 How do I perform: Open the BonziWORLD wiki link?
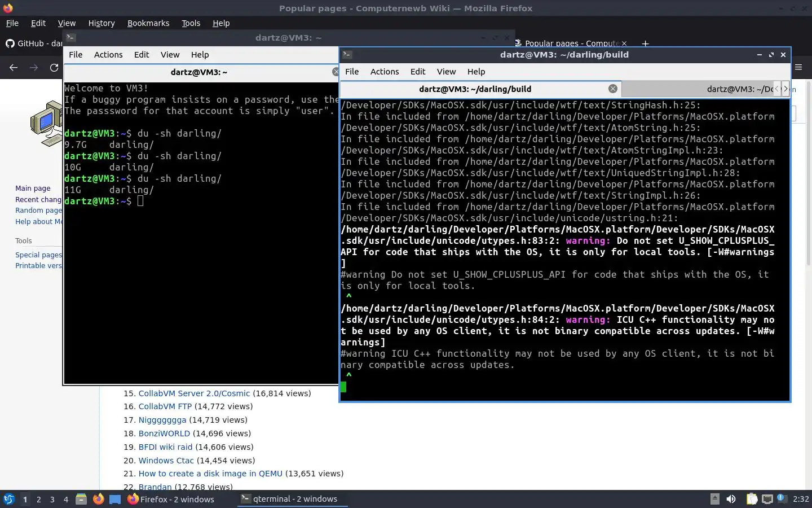click(164, 433)
